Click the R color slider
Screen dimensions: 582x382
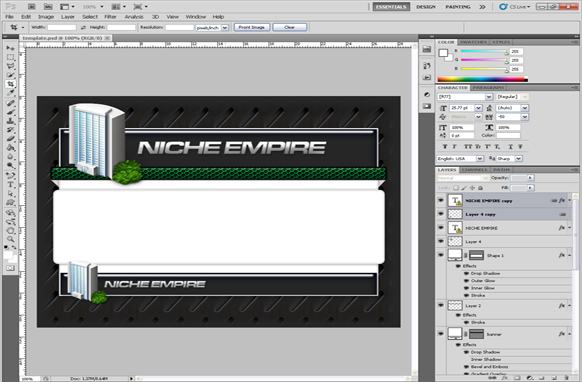(x=484, y=51)
